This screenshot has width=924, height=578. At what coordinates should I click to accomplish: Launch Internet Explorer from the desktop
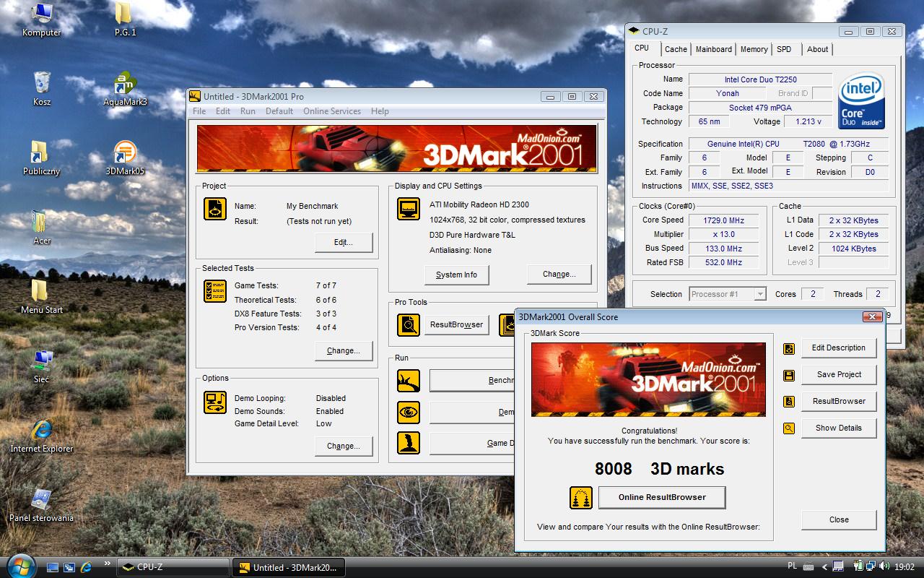(x=41, y=436)
